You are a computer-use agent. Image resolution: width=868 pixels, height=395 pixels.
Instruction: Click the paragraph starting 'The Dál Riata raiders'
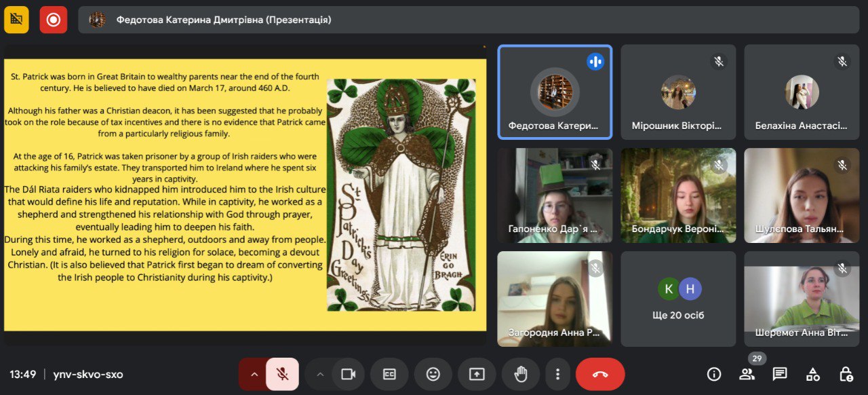(165, 208)
